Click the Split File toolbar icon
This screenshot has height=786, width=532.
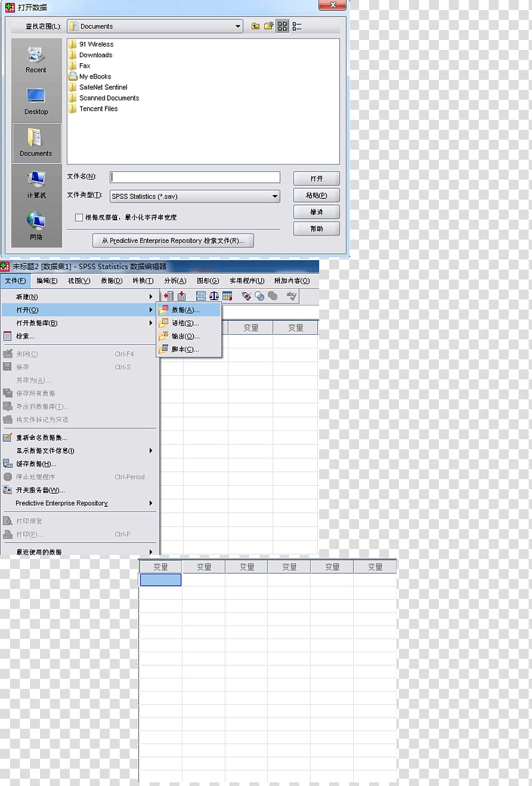(x=201, y=296)
